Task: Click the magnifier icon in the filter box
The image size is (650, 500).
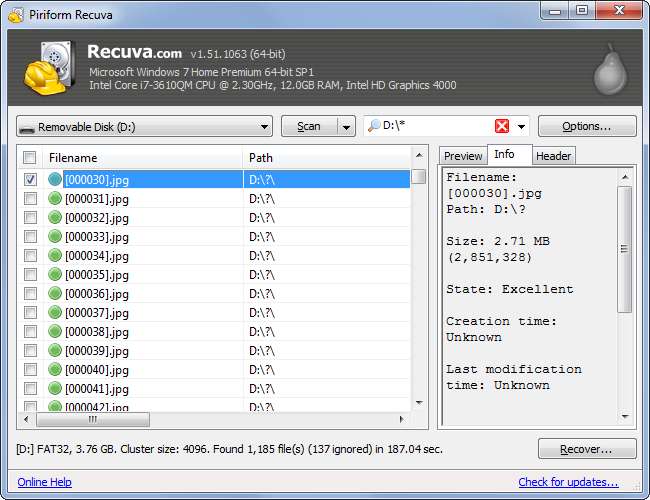Action: [374, 125]
